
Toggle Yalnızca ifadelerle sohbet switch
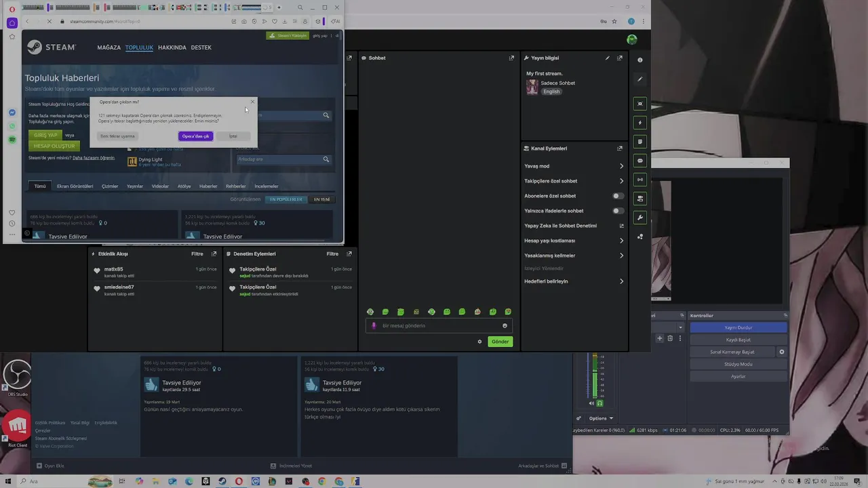tap(618, 211)
